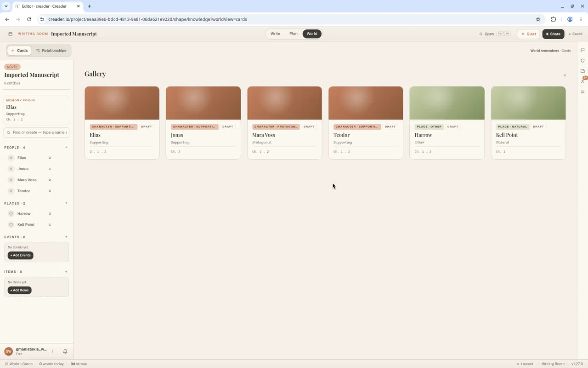Click the browser address bar URL
The width and height of the screenshot is (588, 368).
pos(147,19)
